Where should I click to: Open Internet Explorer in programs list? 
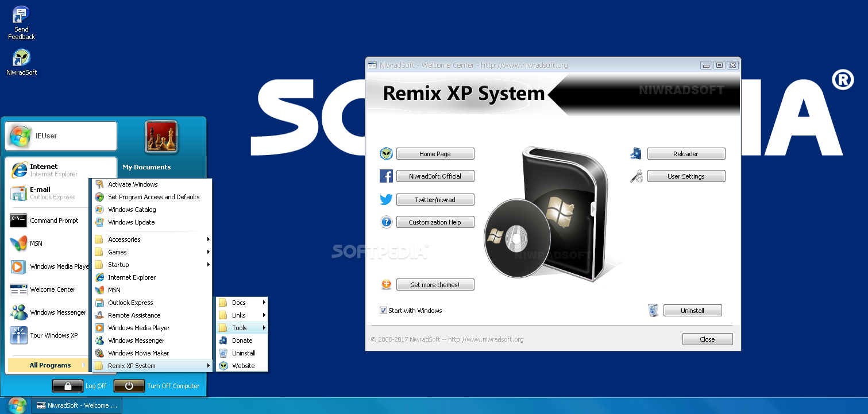click(x=152, y=277)
